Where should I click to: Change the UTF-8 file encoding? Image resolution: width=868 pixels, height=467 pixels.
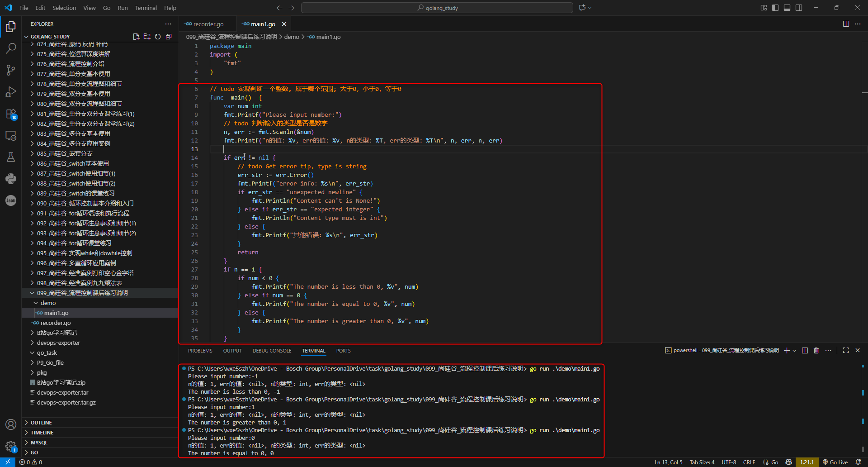(729, 462)
